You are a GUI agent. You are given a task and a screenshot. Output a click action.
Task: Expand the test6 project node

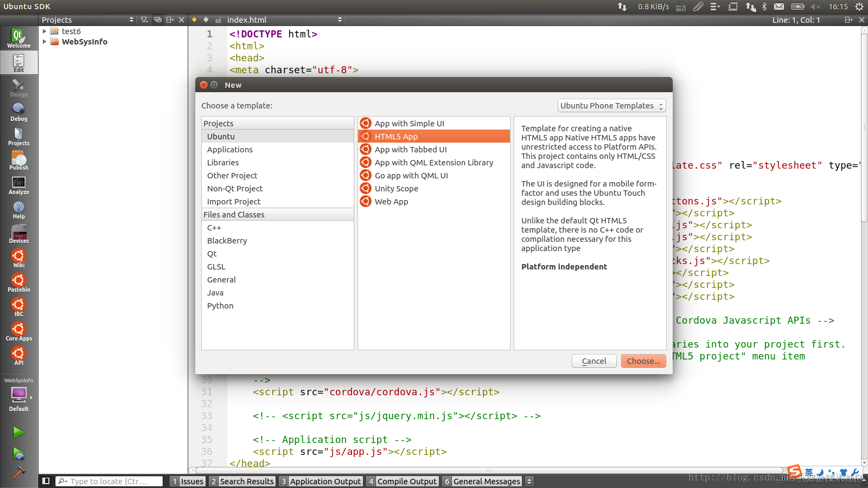(x=44, y=31)
